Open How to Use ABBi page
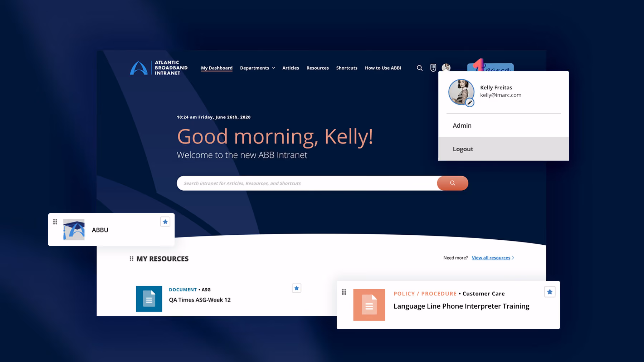The height and width of the screenshot is (362, 644). (x=383, y=68)
